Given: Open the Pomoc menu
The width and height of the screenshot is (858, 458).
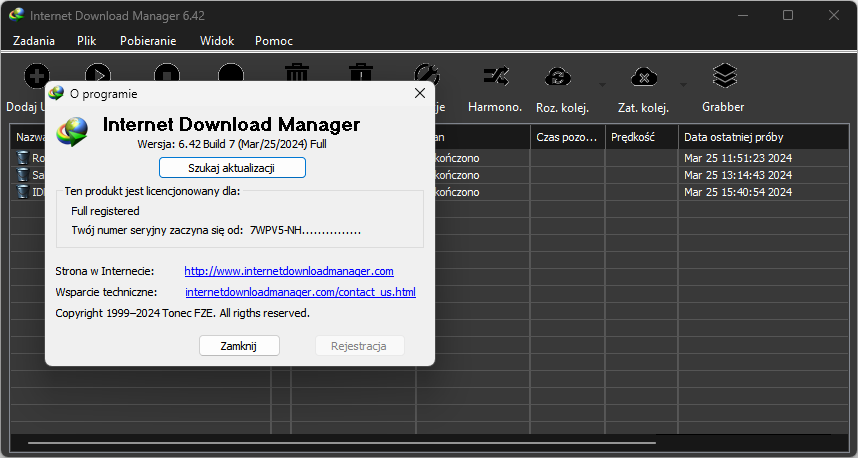Looking at the screenshot, I should click(x=274, y=41).
